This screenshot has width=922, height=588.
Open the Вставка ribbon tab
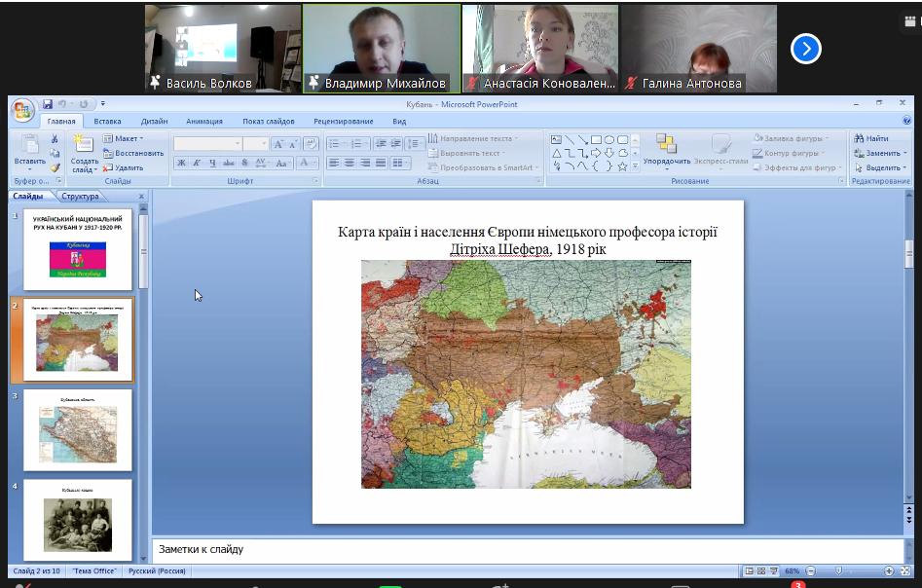pos(108,121)
